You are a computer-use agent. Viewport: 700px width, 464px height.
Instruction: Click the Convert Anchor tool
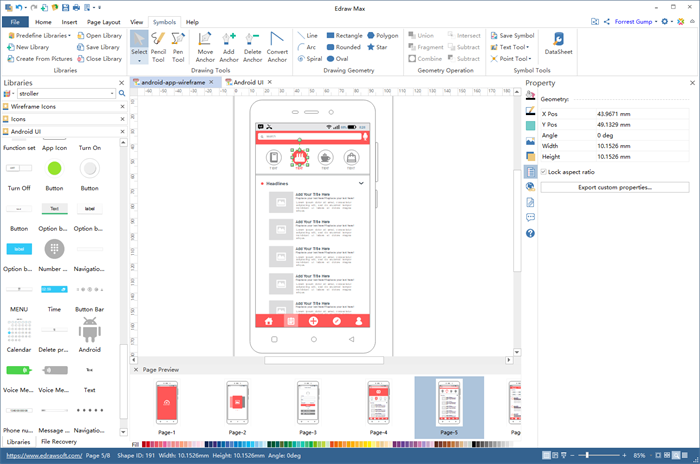pos(277,46)
